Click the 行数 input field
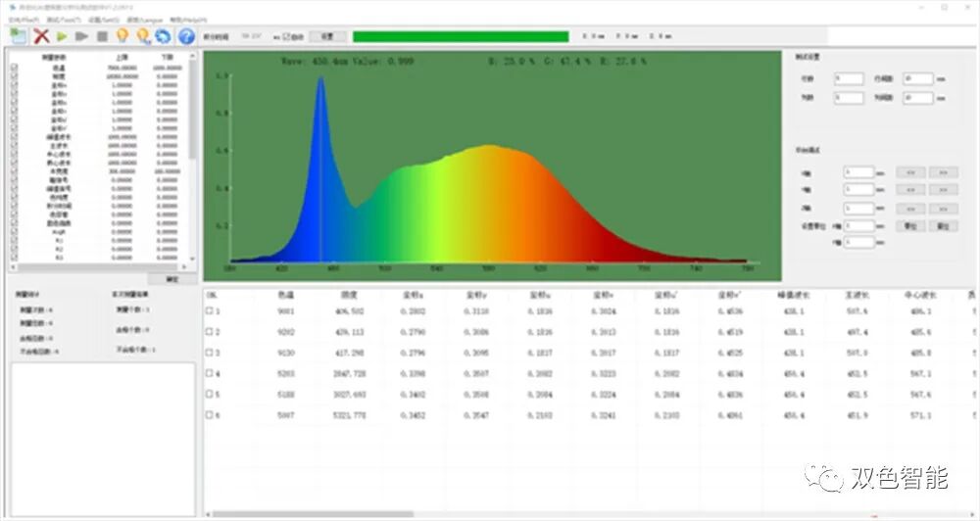Screen dimensions: 980x521 (849, 78)
